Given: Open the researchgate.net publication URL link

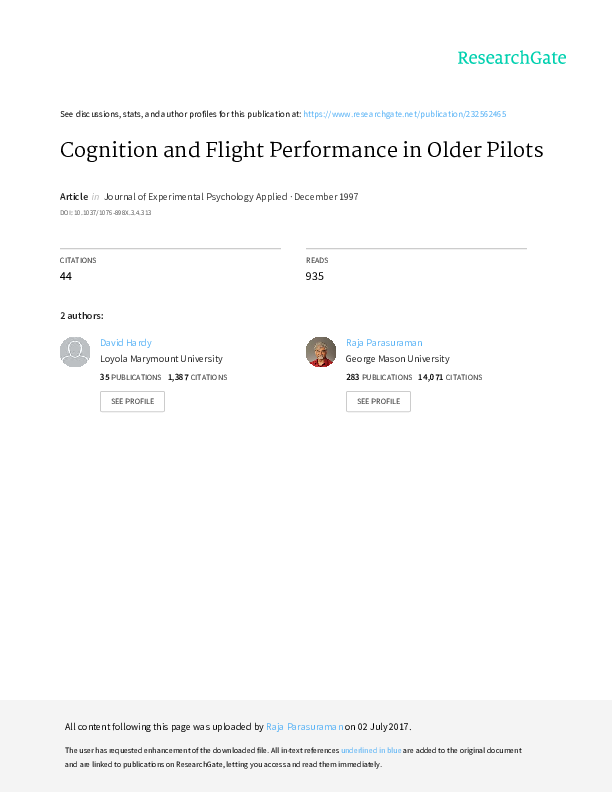Looking at the screenshot, I should [410, 115].
